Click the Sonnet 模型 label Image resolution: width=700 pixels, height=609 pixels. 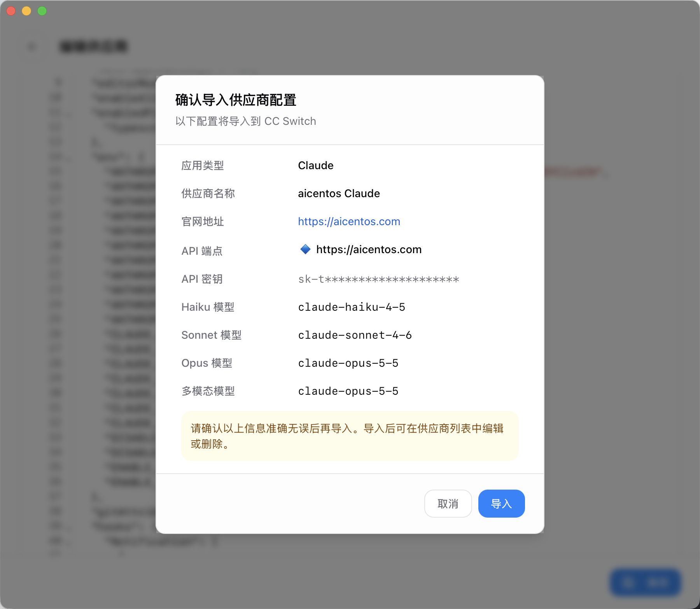211,335
